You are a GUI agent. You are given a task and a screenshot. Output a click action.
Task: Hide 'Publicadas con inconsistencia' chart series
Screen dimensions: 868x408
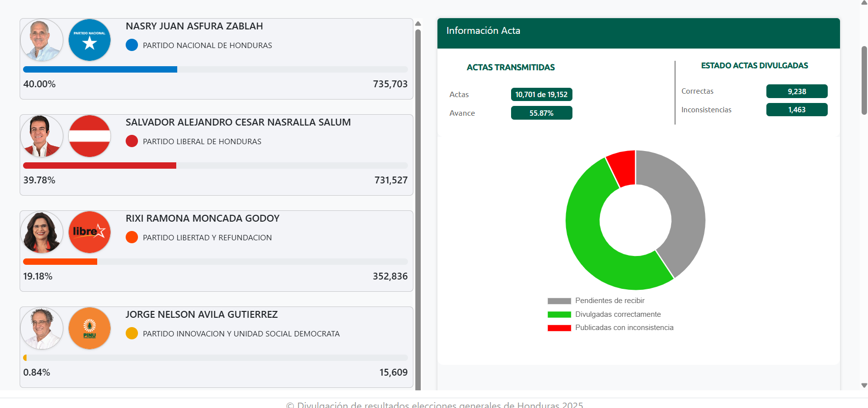pos(624,328)
